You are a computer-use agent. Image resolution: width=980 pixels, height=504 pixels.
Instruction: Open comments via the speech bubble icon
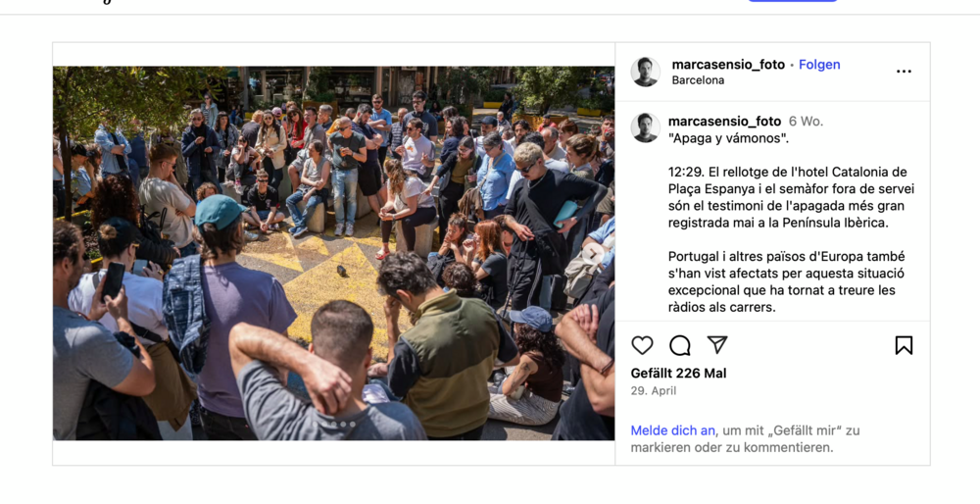click(679, 345)
